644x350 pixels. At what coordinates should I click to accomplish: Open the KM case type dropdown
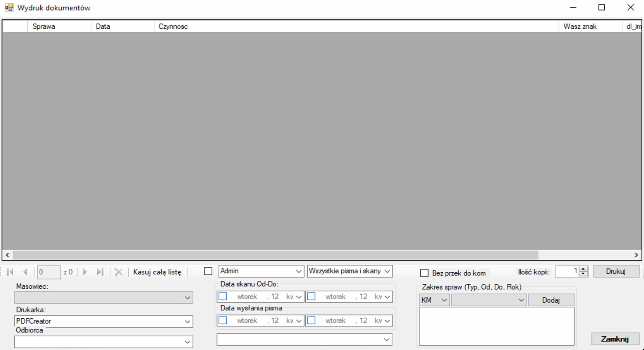coord(444,300)
